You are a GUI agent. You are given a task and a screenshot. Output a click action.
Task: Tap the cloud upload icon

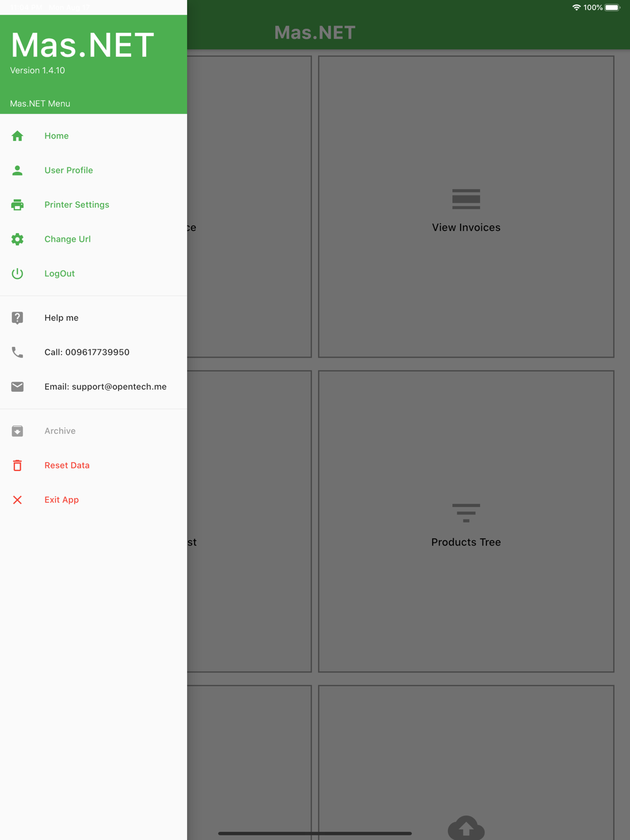pos(466,827)
